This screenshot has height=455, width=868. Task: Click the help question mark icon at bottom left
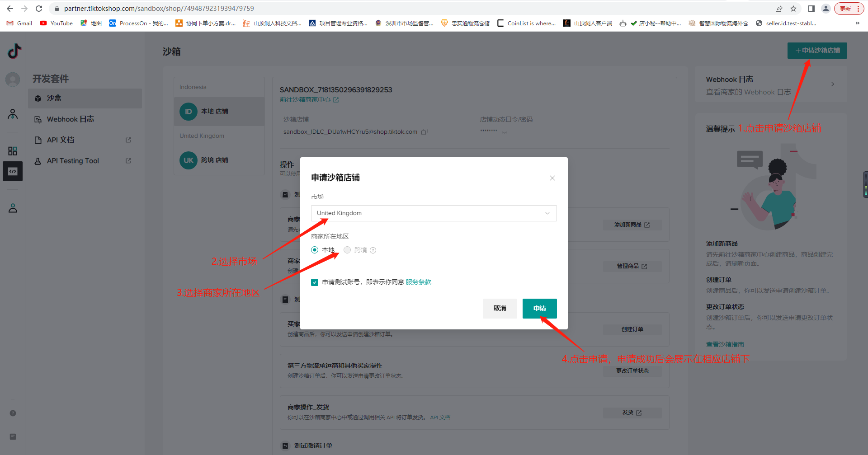coord(13,413)
